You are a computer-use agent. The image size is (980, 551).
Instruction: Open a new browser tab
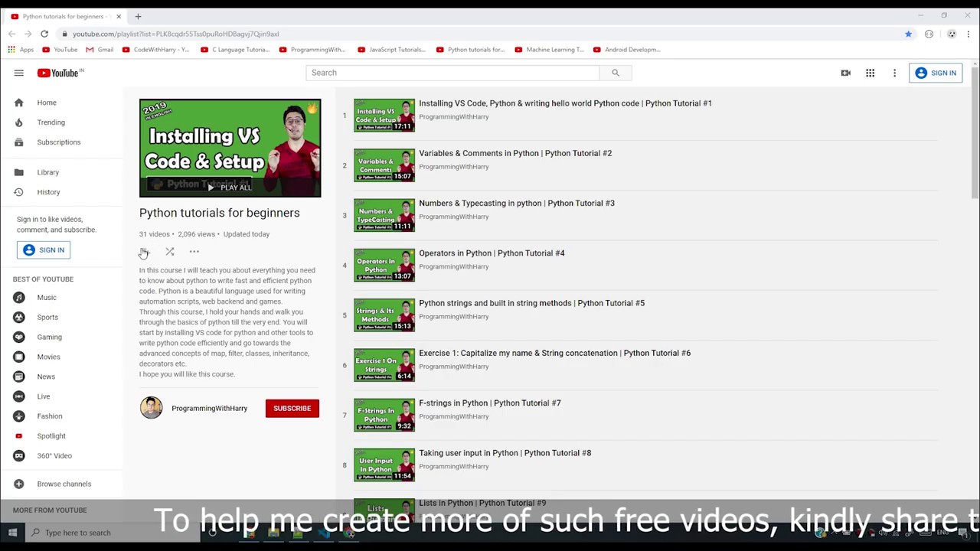pos(138,16)
